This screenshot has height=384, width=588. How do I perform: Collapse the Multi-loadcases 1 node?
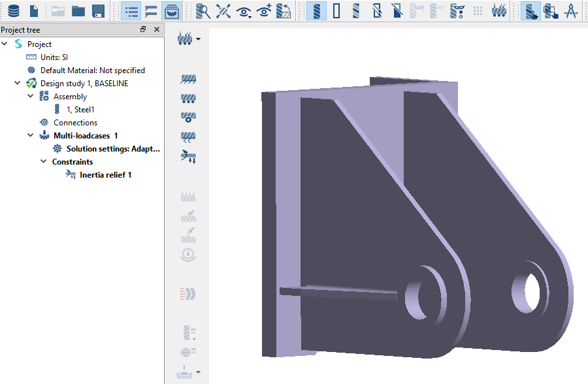(x=31, y=136)
